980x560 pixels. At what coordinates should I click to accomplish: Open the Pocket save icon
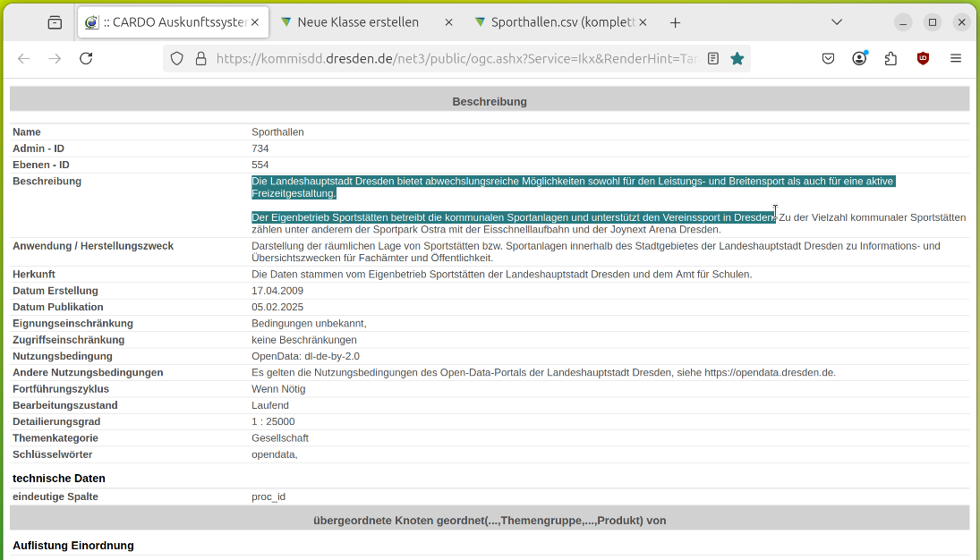pyautogui.click(x=828, y=59)
